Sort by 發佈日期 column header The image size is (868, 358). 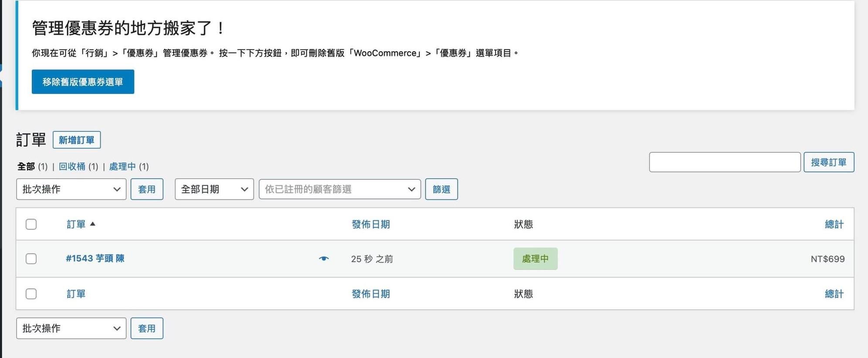[370, 224]
